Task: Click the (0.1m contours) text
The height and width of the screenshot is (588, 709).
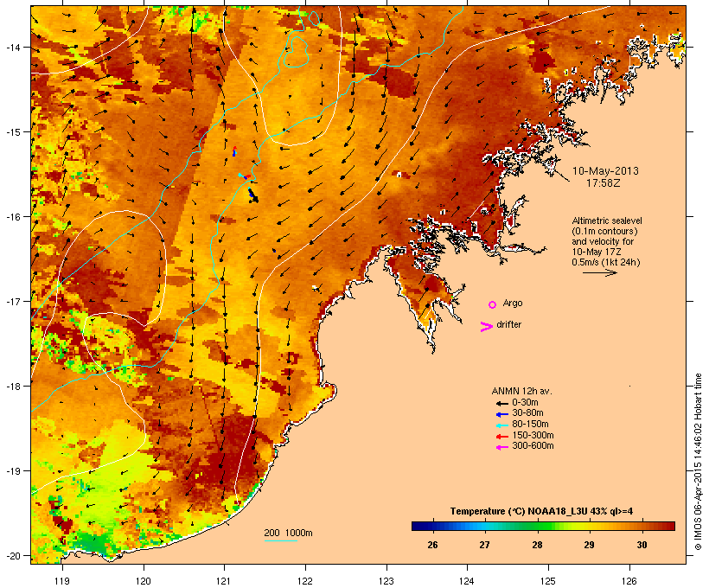Action: pos(604,231)
